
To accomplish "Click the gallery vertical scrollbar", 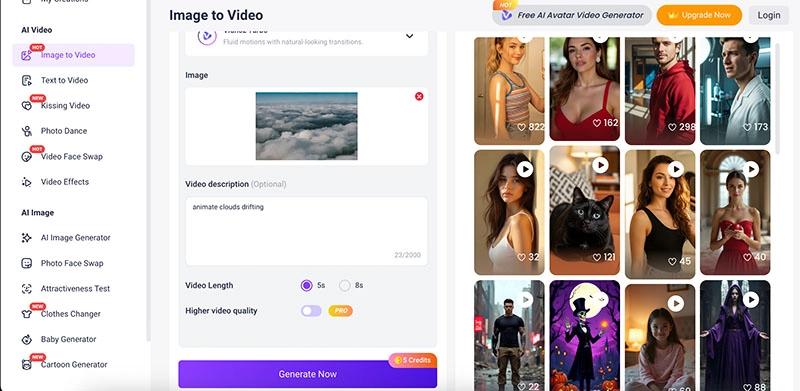I will coord(777,98).
